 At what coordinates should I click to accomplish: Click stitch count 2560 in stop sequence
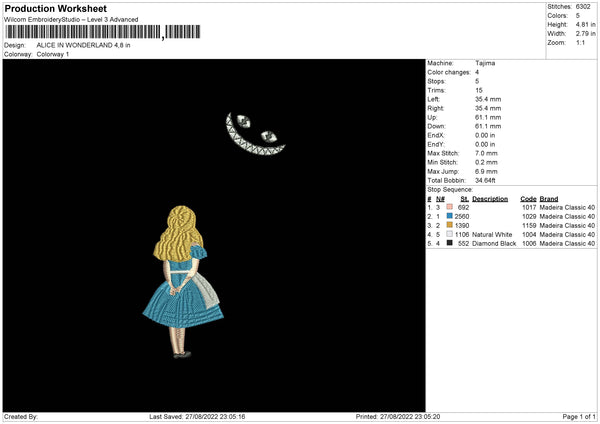point(462,217)
